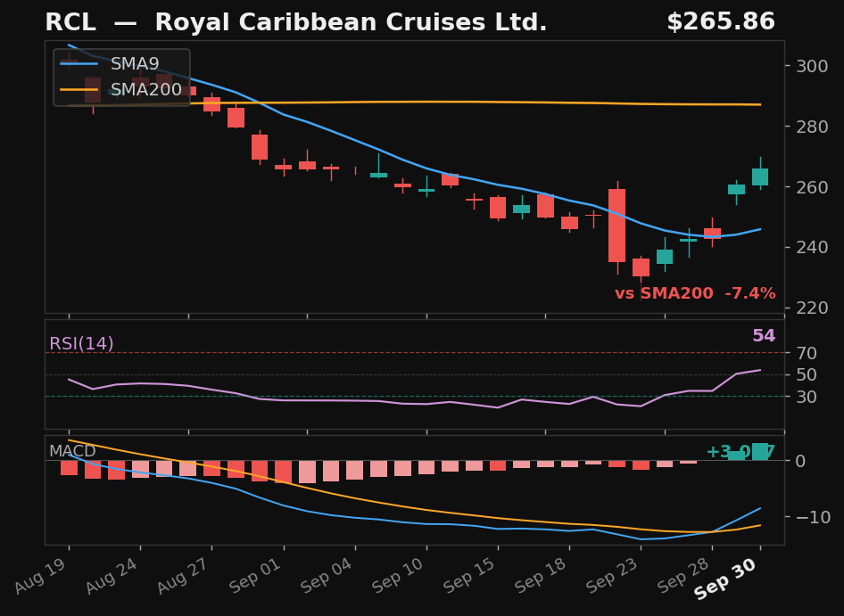Image resolution: width=844 pixels, height=616 pixels.
Task: Click the Sep 18 date label
Action: point(542,576)
